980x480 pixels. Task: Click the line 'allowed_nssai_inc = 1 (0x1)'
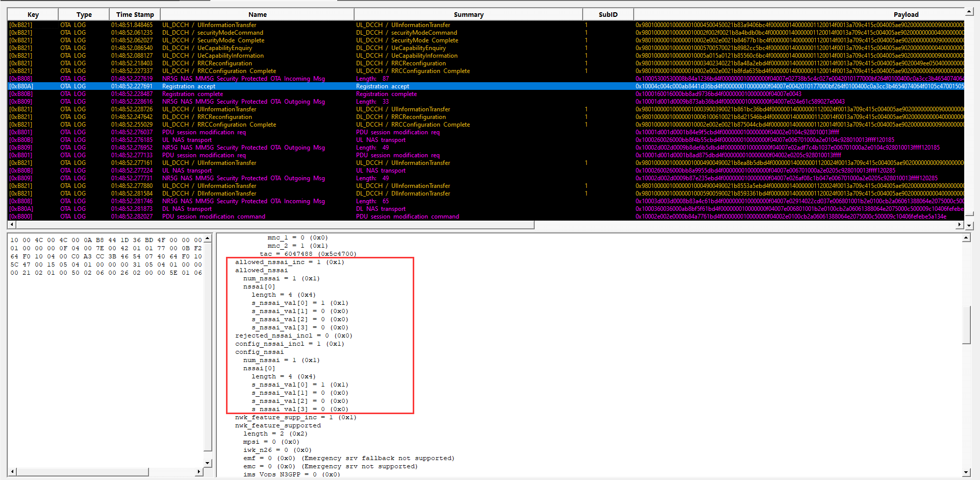click(x=289, y=262)
